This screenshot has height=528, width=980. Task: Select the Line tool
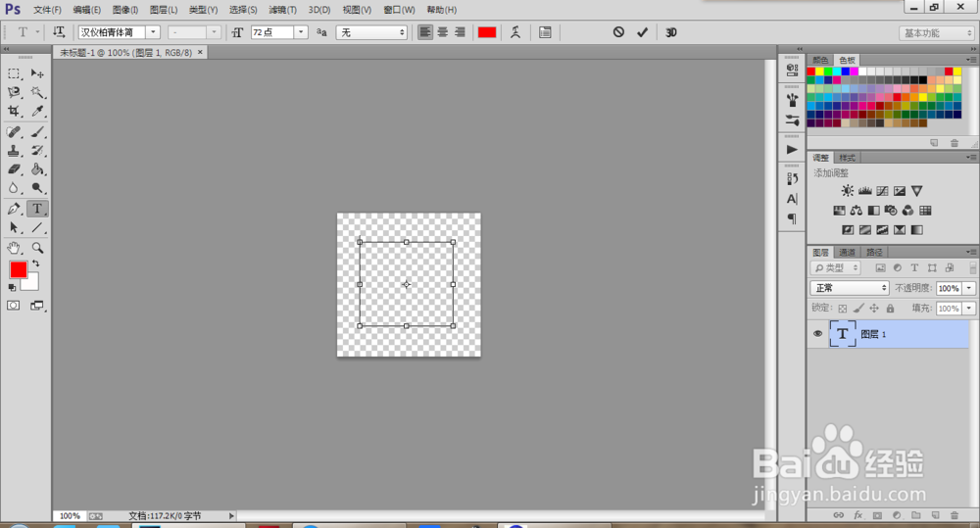[37, 227]
